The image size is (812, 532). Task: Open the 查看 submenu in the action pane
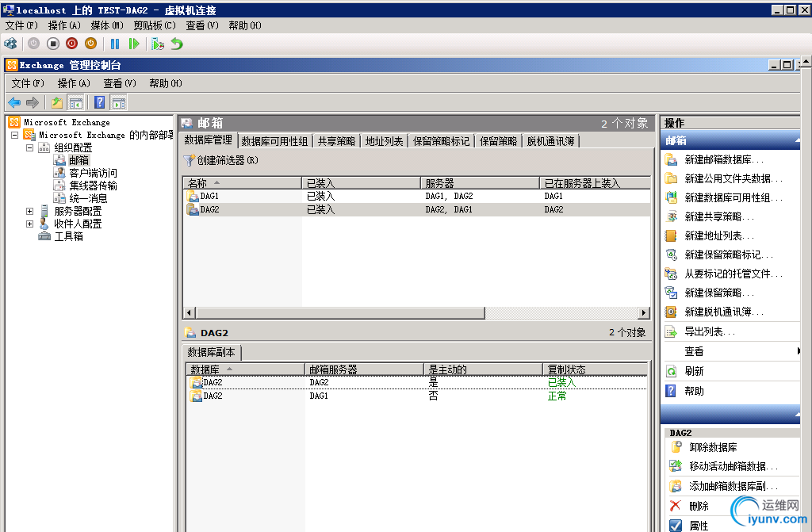(x=694, y=351)
